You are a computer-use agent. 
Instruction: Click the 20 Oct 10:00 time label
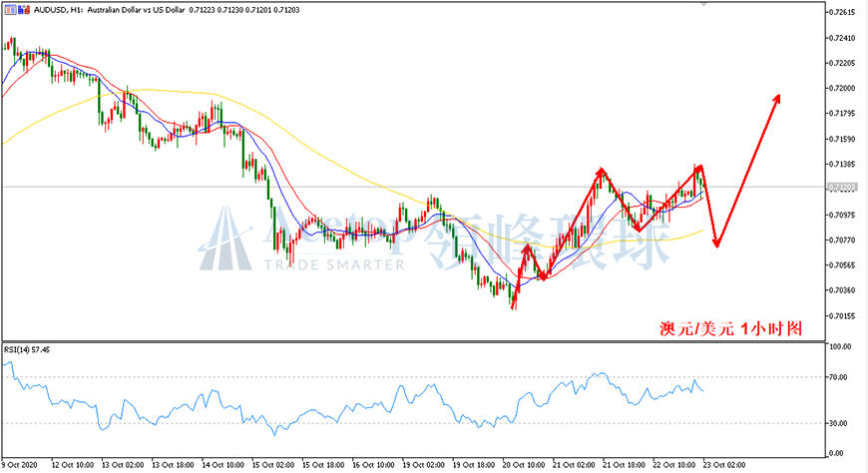point(525,465)
